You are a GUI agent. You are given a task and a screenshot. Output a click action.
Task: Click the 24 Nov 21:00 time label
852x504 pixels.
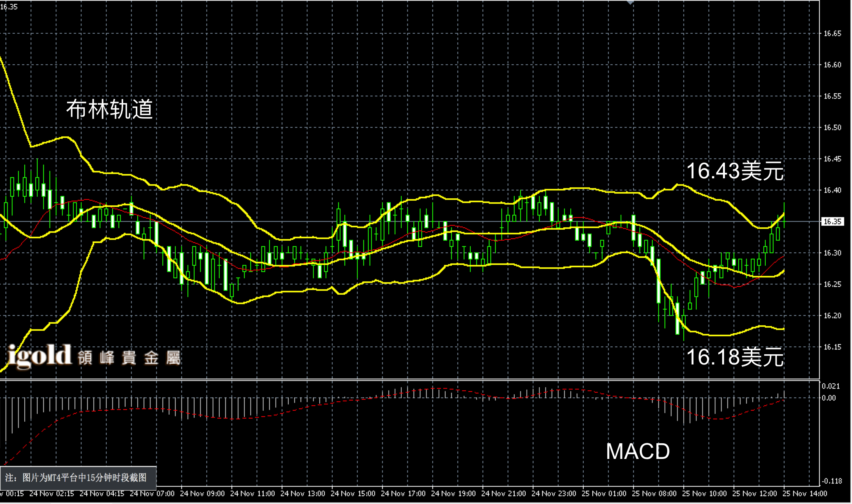point(503,494)
